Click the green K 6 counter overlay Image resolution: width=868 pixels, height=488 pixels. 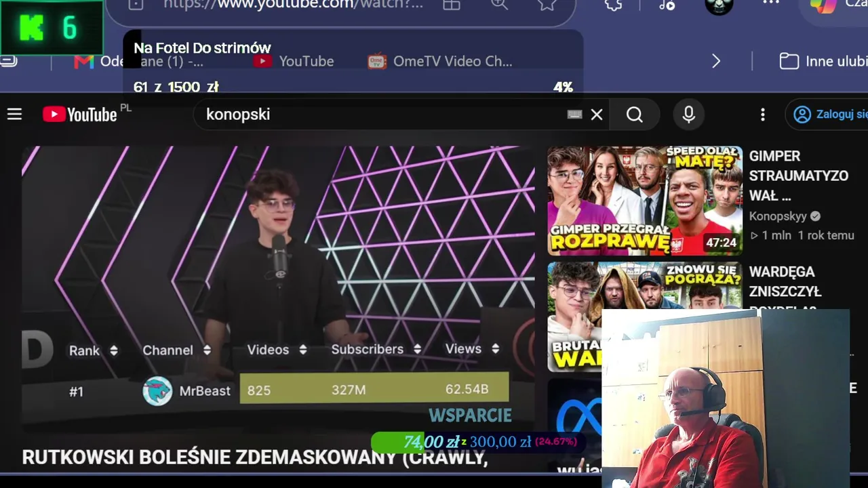tap(52, 27)
